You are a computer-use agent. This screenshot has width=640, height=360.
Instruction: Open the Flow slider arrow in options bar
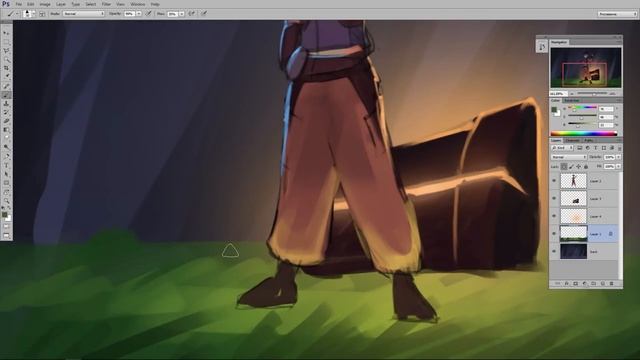pyautogui.click(x=182, y=13)
